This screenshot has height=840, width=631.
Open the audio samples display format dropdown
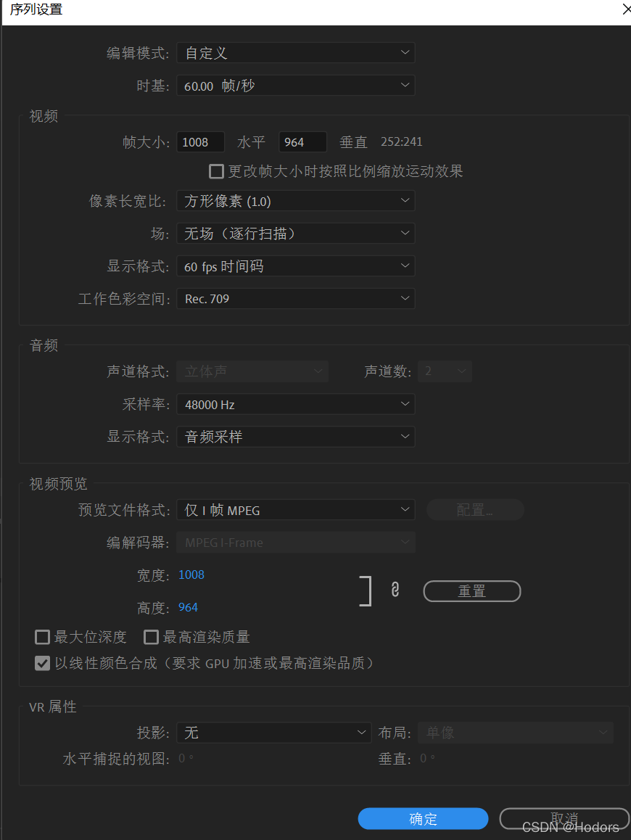coord(296,437)
